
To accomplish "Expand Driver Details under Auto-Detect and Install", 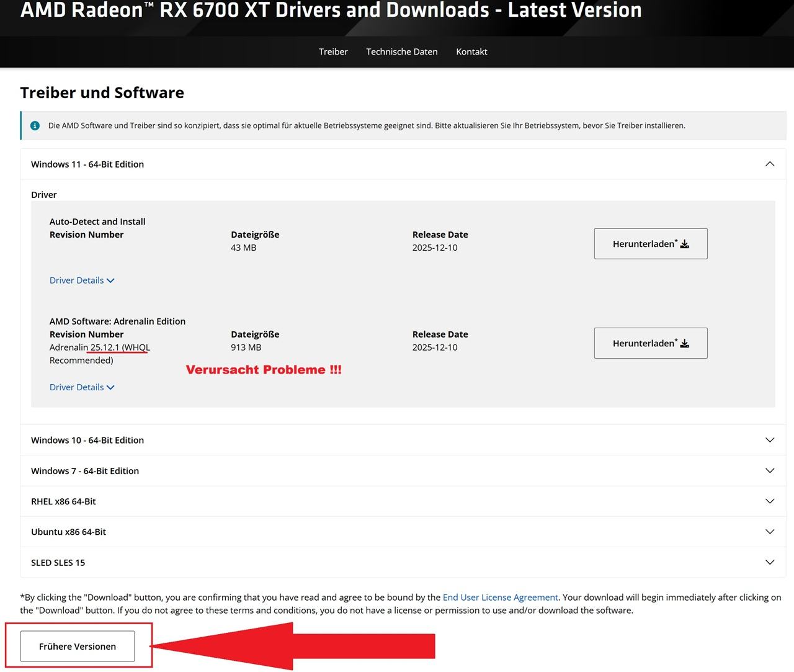I will tap(82, 280).
